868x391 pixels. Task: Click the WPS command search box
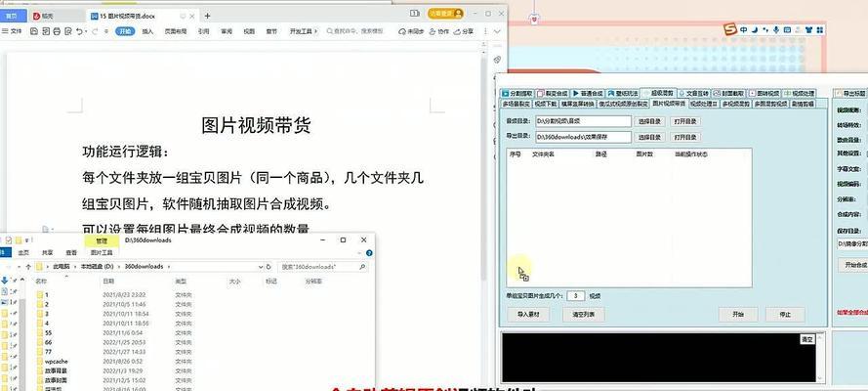coord(355,31)
